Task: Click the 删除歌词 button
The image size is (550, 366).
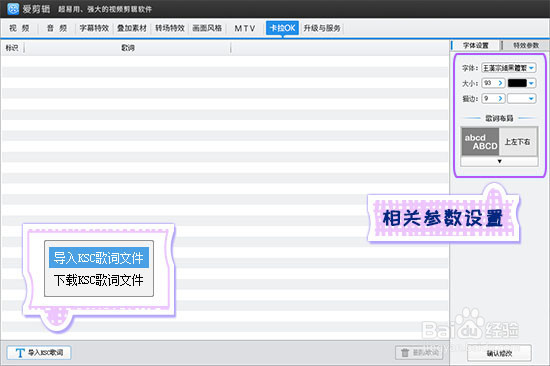Action: click(x=419, y=353)
